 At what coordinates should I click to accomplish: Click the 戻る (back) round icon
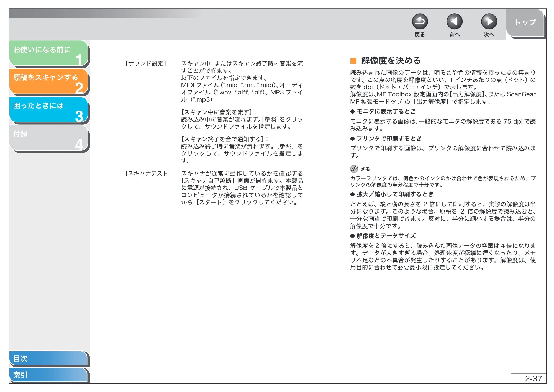[x=420, y=22]
